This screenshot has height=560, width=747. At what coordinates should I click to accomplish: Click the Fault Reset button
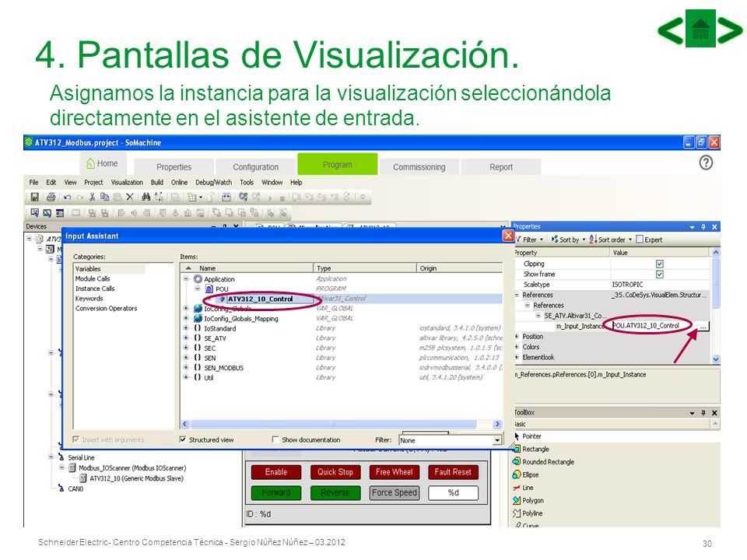click(x=453, y=472)
